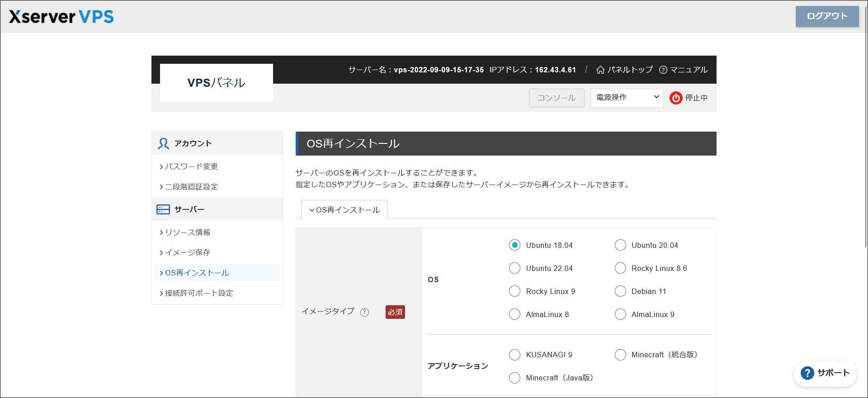The width and height of the screenshot is (868, 398).
Task: Click the IP address 162.43.4.61
Action: (556, 70)
